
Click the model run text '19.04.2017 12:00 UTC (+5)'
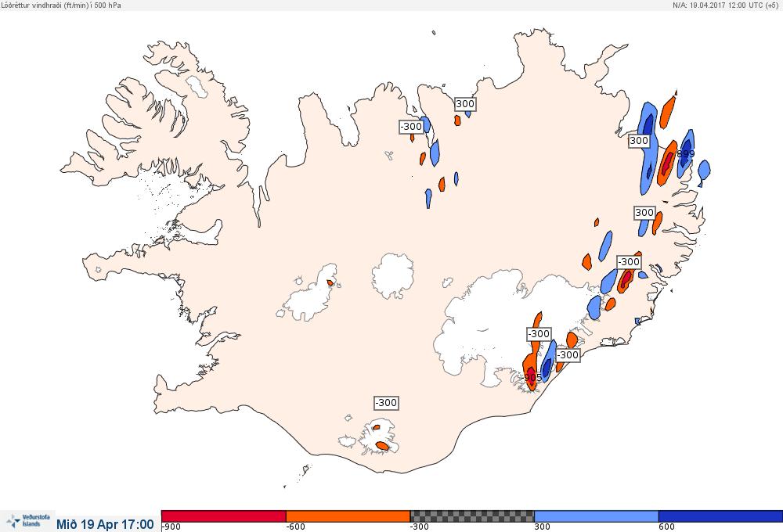[x=734, y=5]
